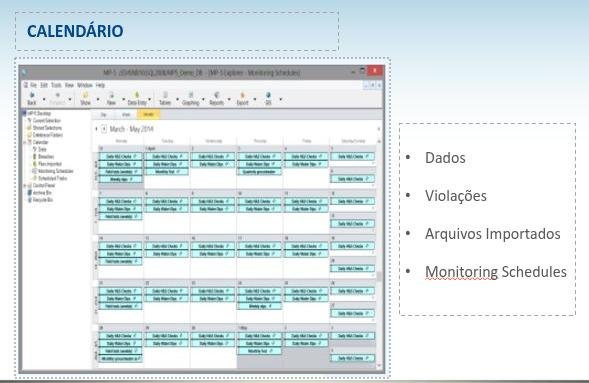The image size is (589, 383).
Task: Open the Edit menu
Action: point(44,85)
